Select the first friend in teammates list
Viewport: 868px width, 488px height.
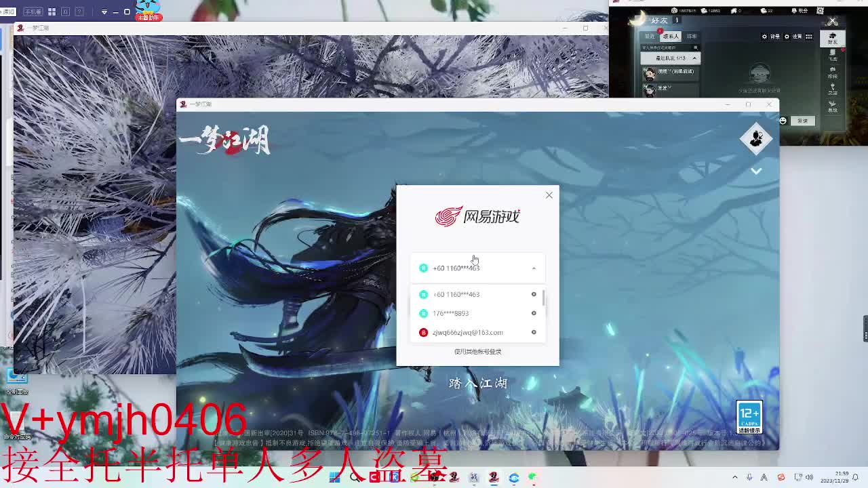click(x=671, y=73)
